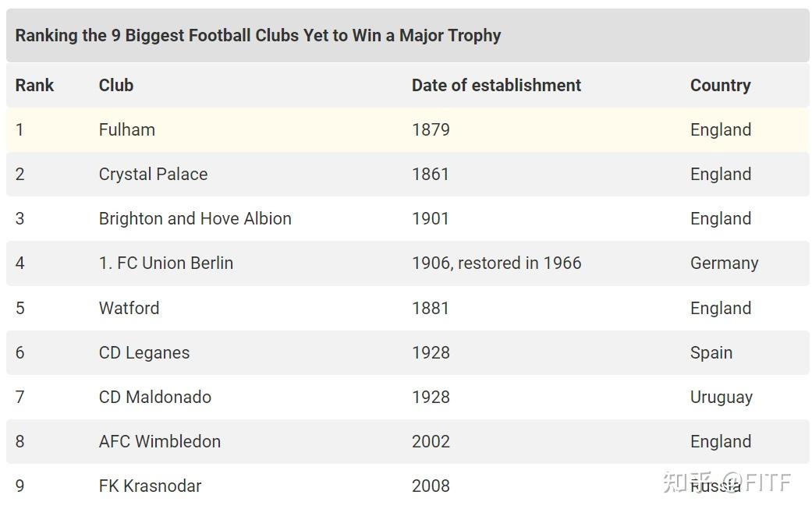812x516 pixels.
Task: Select the 1. FC Union Berlin cell
Action: tap(166, 263)
